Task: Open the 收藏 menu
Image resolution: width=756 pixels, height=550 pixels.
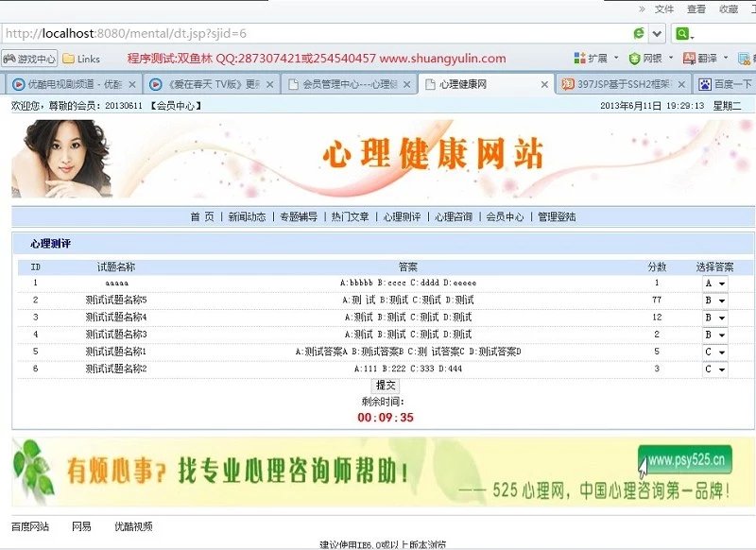Action: click(x=729, y=9)
